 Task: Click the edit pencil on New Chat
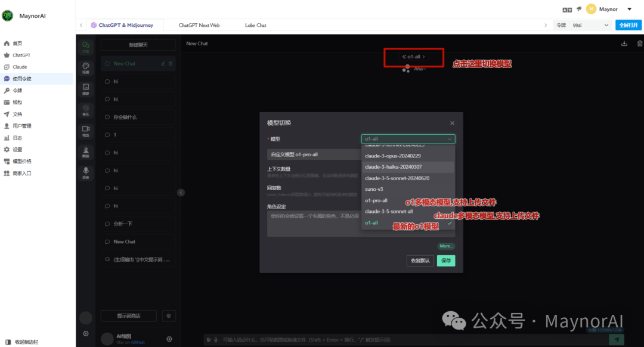[163, 64]
